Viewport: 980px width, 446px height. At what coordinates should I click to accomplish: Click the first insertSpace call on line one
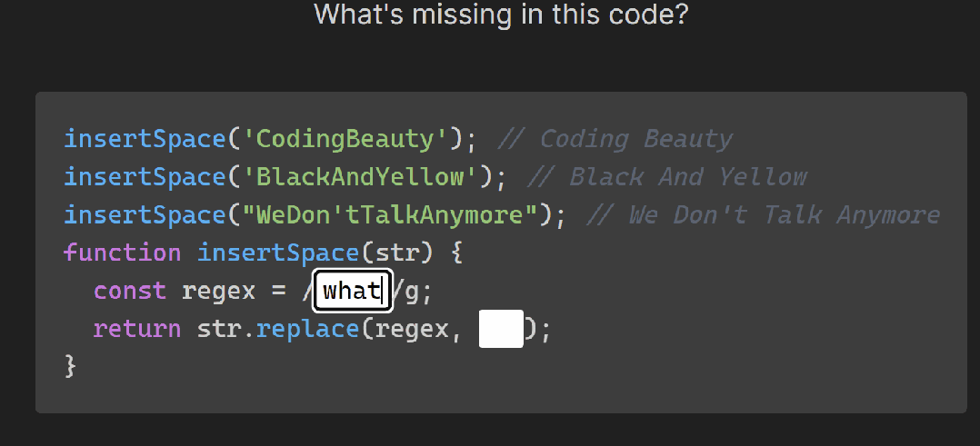click(x=145, y=139)
